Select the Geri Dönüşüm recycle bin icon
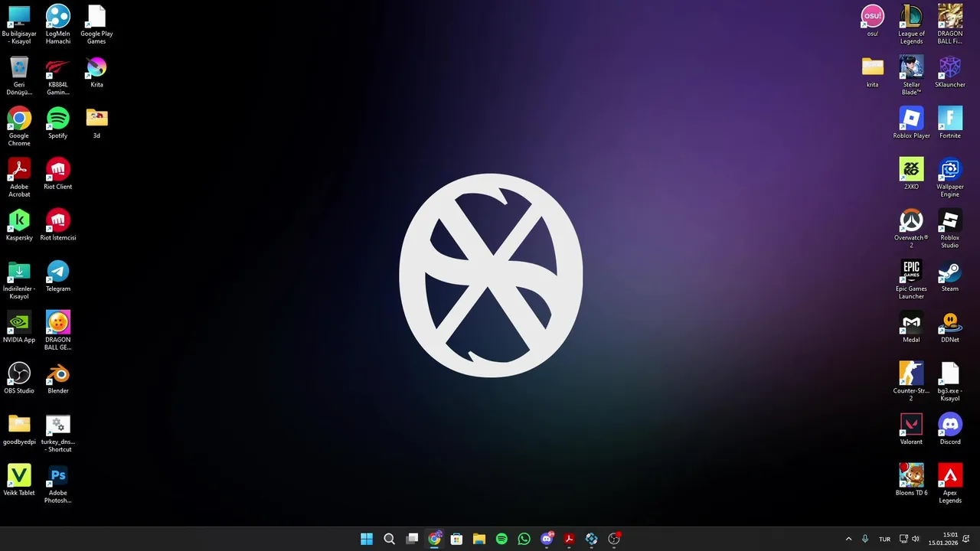The width and height of the screenshot is (980, 551). pyautogui.click(x=19, y=76)
